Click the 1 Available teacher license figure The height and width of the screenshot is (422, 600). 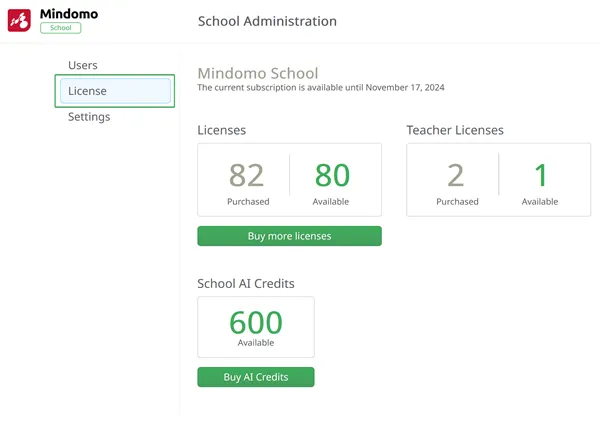541,175
